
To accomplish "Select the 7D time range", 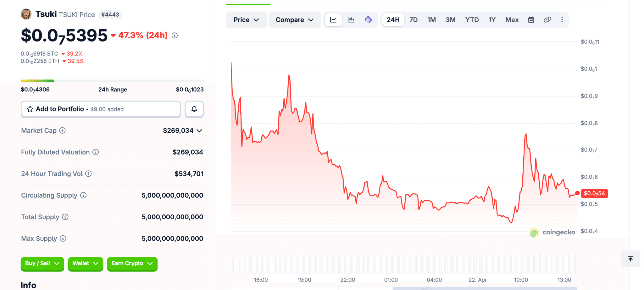I will point(413,20).
